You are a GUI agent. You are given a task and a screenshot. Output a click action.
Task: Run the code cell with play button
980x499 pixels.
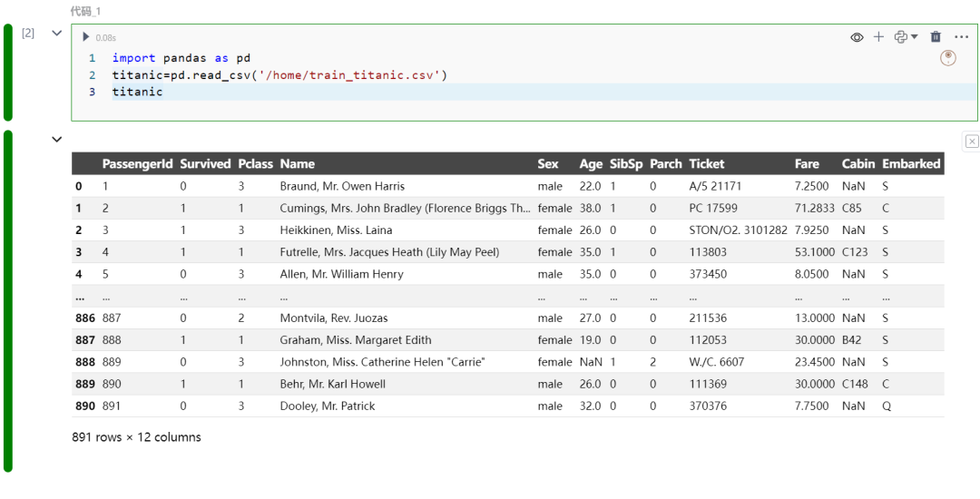[x=86, y=37]
